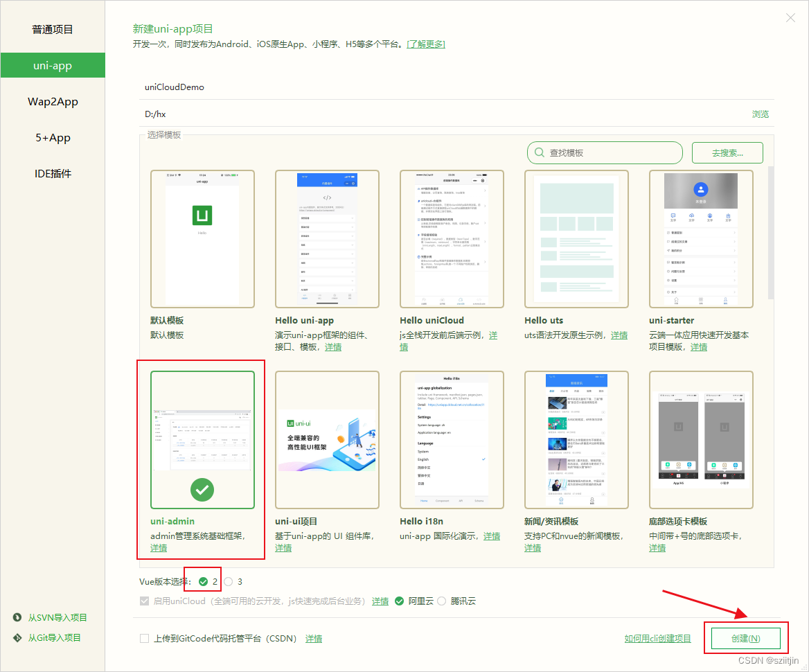
Task: Open 详情 link under uni-ui项目
Action: coord(283,547)
